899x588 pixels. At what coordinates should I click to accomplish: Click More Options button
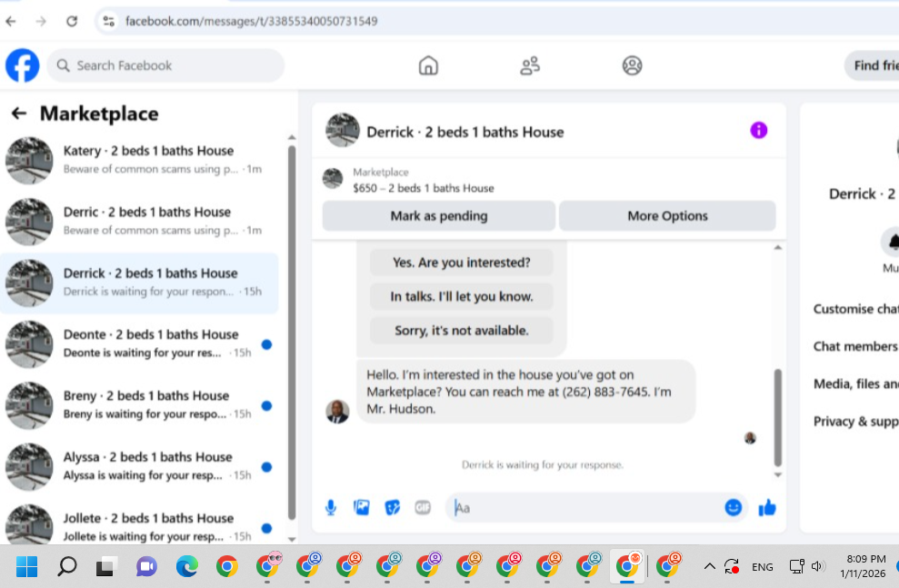pyautogui.click(x=667, y=215)
